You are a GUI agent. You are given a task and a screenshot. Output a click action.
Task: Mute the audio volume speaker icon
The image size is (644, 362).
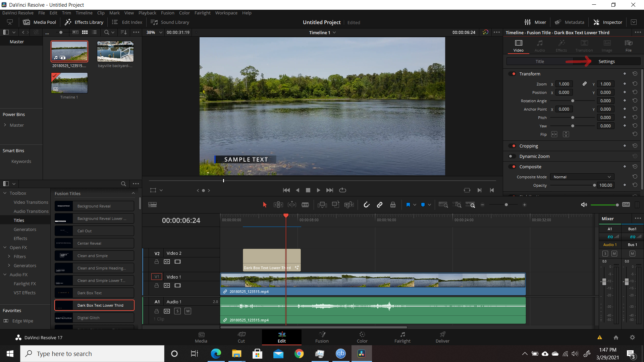point(584,205)
